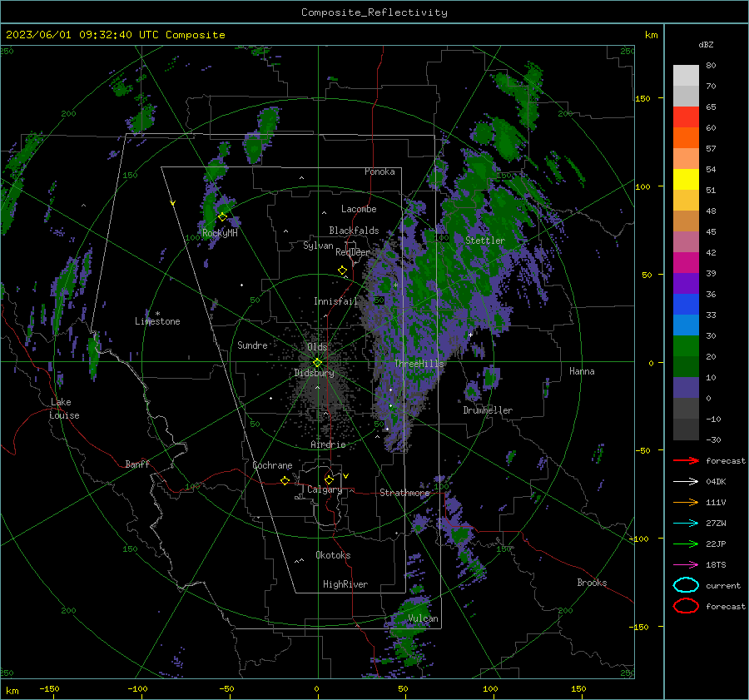Select the magenta swatch in dBZ legend

click(x=686, y=263)
